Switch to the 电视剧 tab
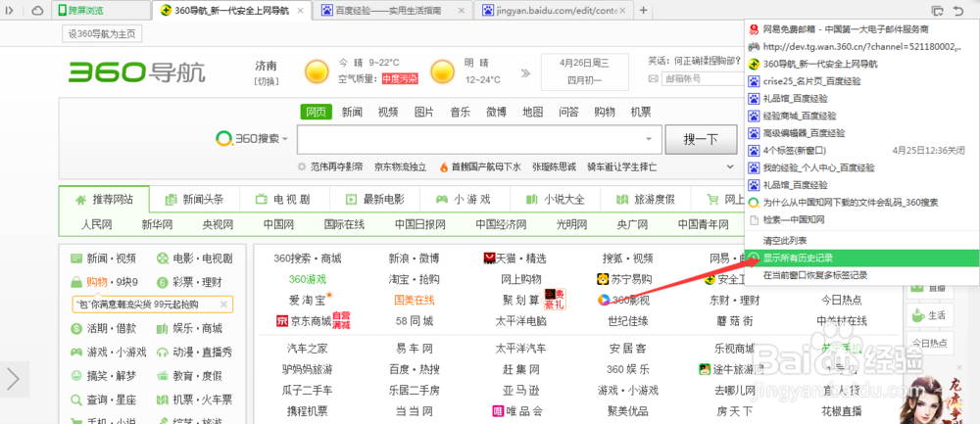The height and width of the screenshot is (424, 980). tap(284, 200)
